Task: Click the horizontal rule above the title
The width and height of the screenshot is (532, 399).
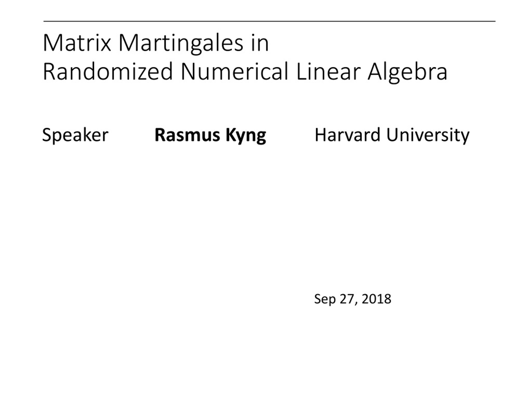Action: pos(269,21)
